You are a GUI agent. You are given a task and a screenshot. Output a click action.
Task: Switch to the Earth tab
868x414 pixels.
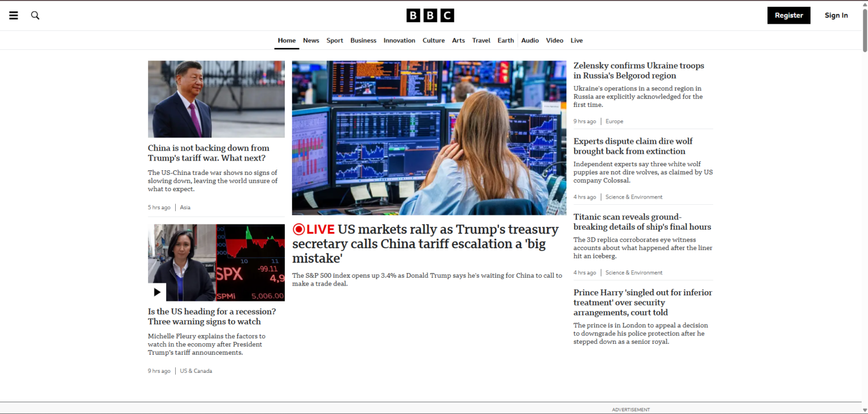coord(505,41)
